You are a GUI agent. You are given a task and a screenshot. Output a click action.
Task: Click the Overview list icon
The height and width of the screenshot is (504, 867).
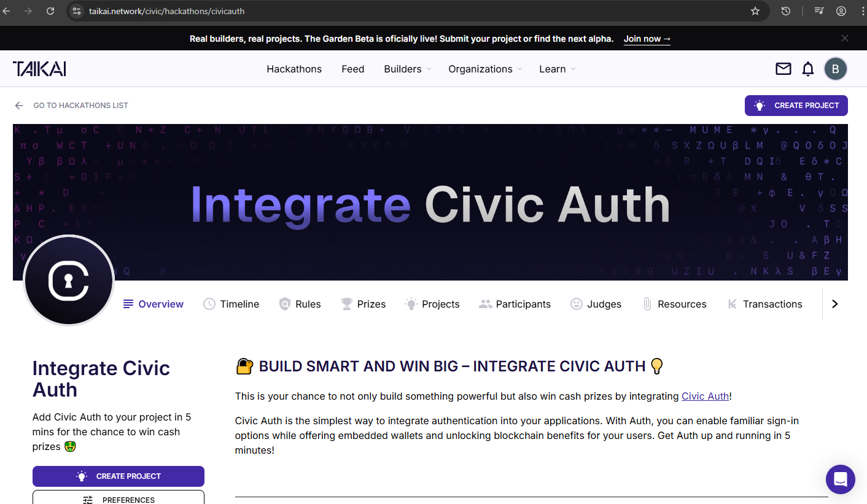128,304
